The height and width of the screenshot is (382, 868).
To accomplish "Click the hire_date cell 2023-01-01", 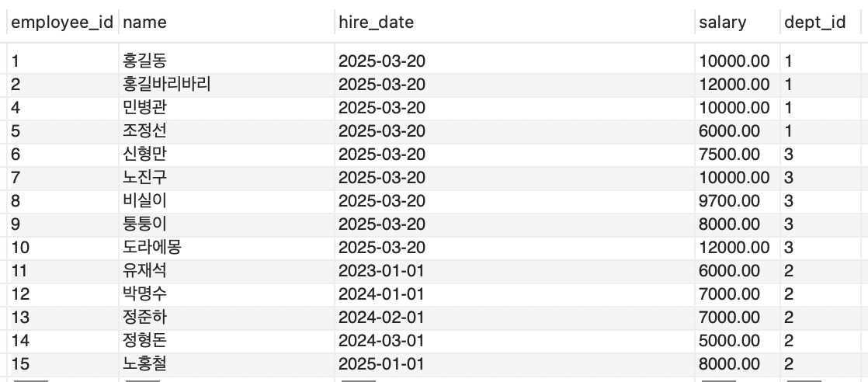I will pyautogui.click(x=514, y=271).
